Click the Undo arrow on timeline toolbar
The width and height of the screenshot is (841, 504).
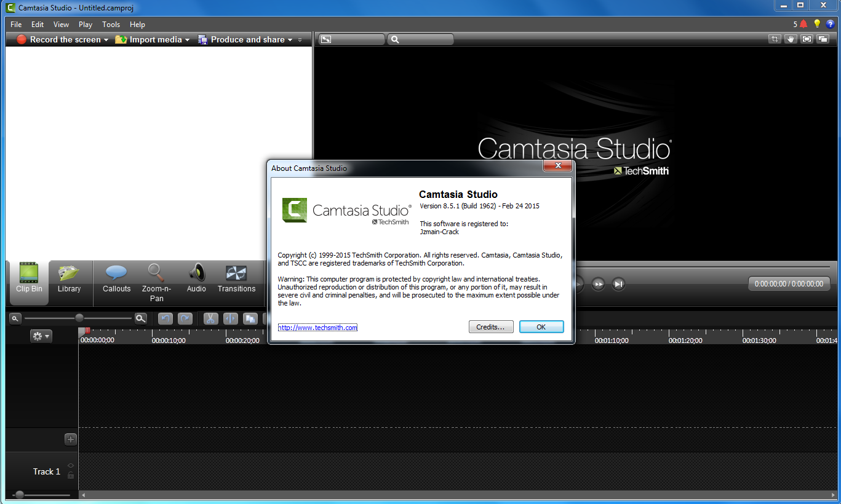tap(165, 318)
